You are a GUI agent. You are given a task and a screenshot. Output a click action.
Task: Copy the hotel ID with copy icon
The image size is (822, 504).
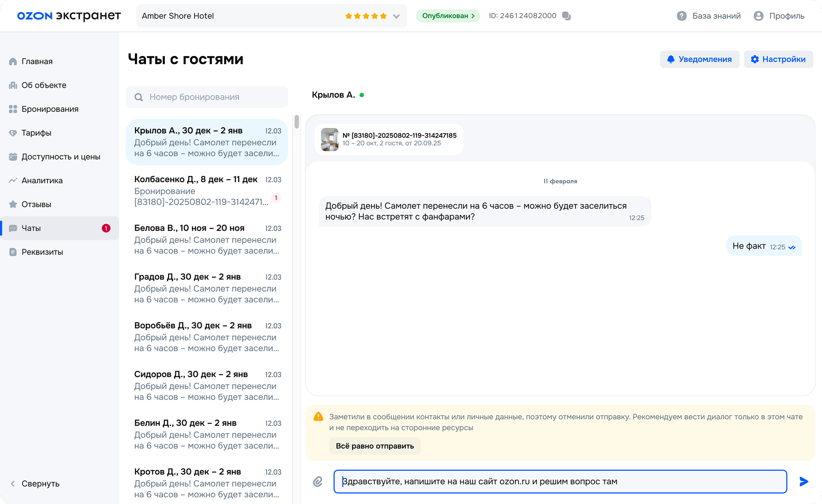pos(566,16)
